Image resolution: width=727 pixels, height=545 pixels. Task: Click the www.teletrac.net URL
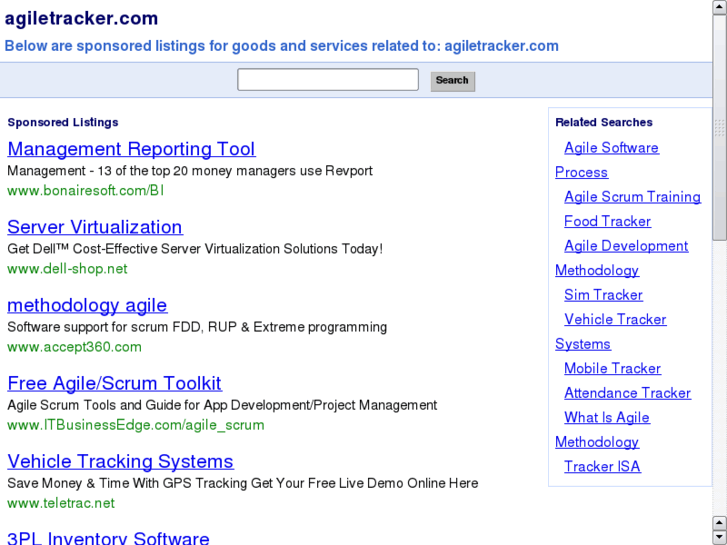click(x=61, y=503)
